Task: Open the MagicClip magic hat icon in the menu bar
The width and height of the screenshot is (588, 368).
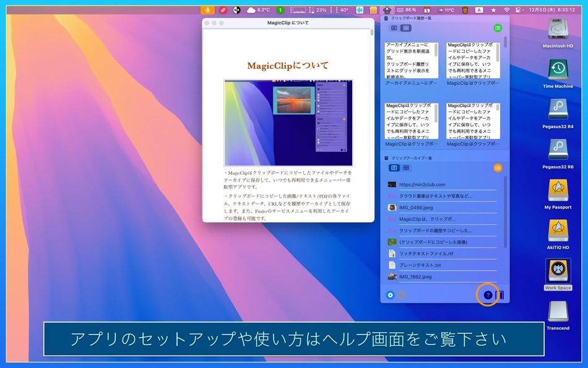Action: point(387,10)
